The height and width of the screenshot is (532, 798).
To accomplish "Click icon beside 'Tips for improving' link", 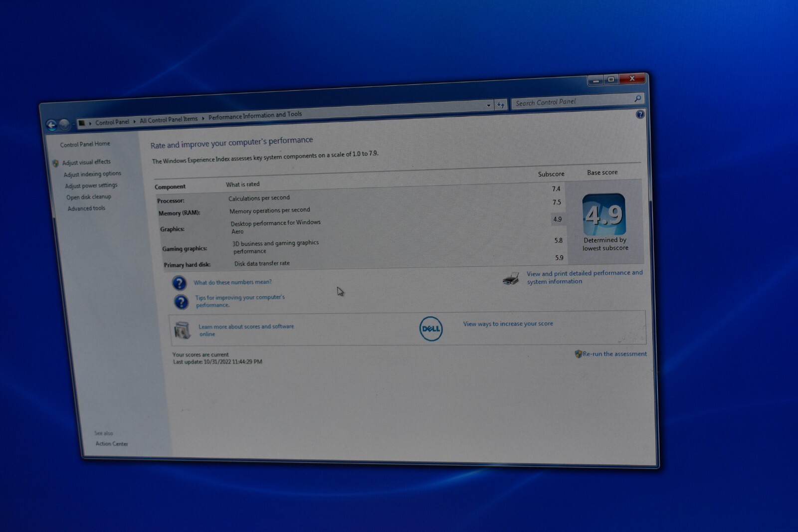I will pyautogui.click(x=181, y=302).
